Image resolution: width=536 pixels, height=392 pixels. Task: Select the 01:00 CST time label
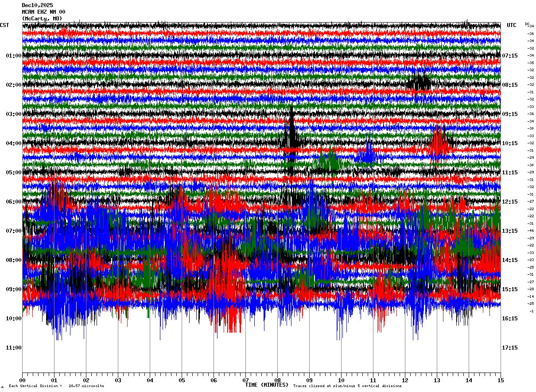[x=14, y=56]
